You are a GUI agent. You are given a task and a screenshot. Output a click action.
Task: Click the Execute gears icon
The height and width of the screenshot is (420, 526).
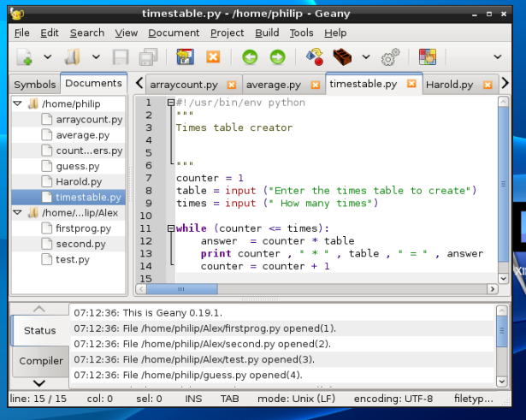[x=391, y=57]
